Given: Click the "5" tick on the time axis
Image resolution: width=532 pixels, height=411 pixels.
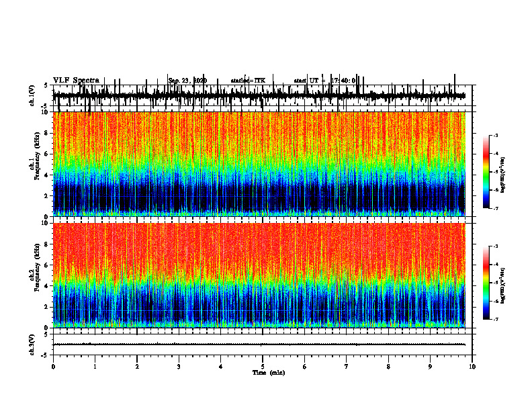Looking at the screenshot, I should pos(263,367).
